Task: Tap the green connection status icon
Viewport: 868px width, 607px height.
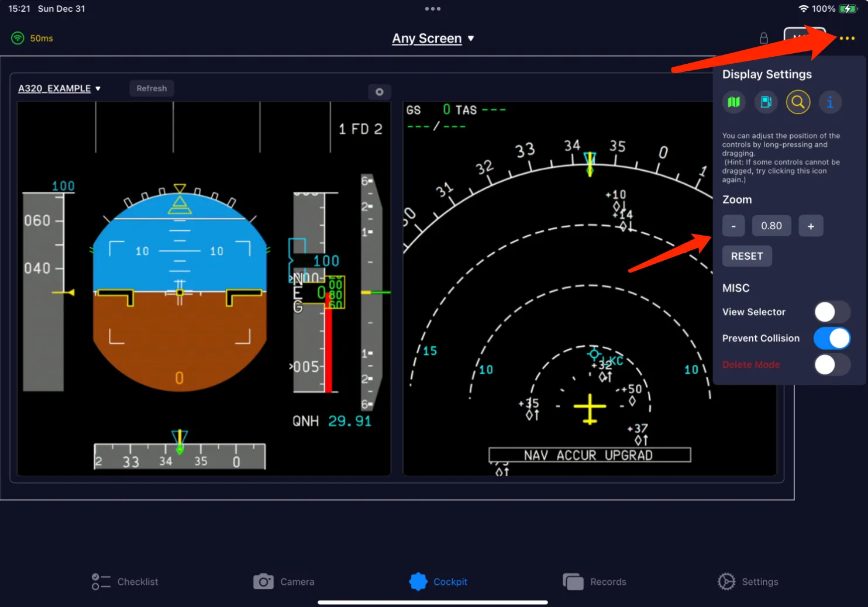Action: (x=18, y=39)
